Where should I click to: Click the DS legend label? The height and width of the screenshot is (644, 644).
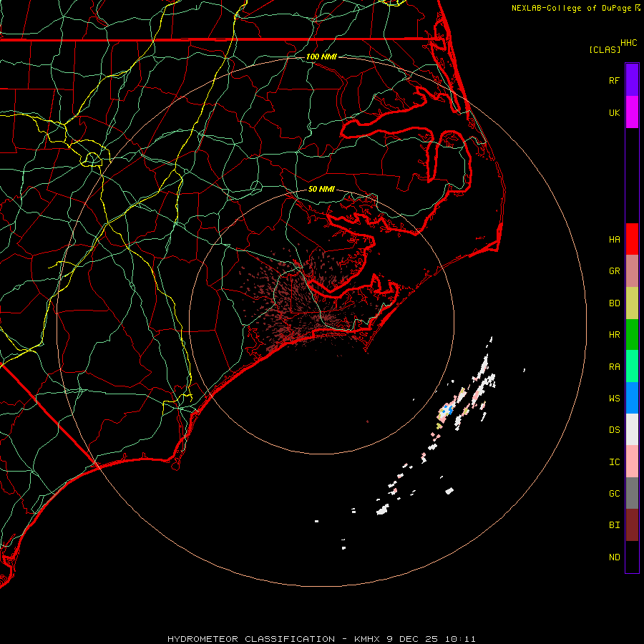pos(614,430)
